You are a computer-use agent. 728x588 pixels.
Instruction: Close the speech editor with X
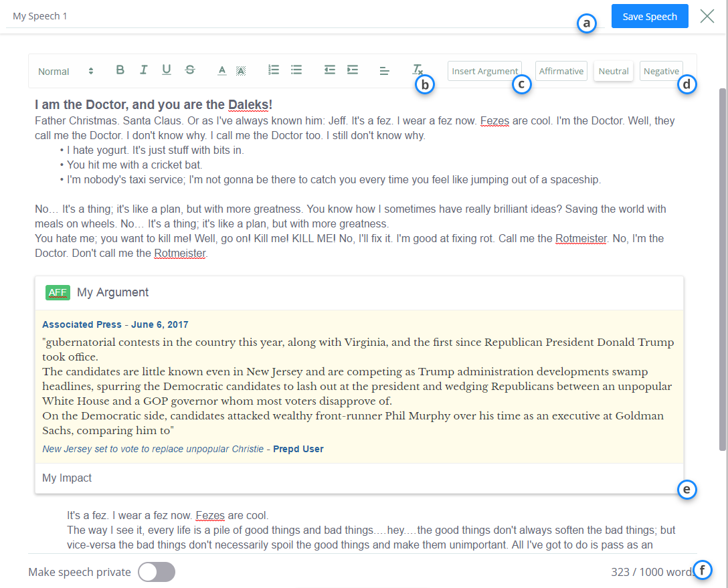pyautogui.click(x=707, y=16)
